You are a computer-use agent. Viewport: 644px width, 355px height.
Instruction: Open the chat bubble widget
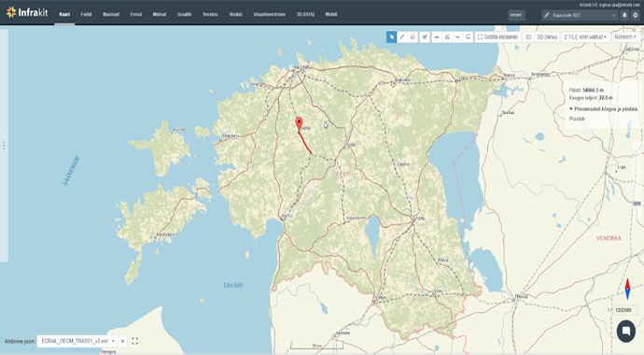pos(626,331)
